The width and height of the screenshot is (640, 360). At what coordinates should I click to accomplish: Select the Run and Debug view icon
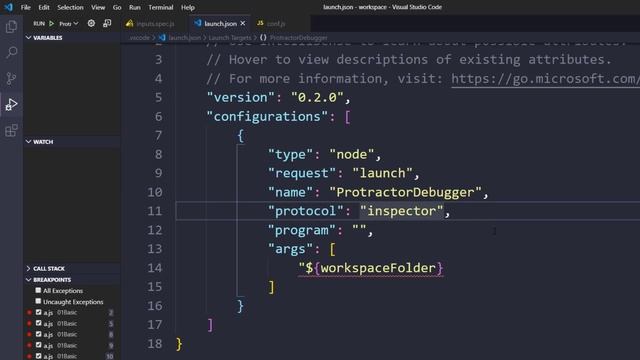(x=11, y=104)
